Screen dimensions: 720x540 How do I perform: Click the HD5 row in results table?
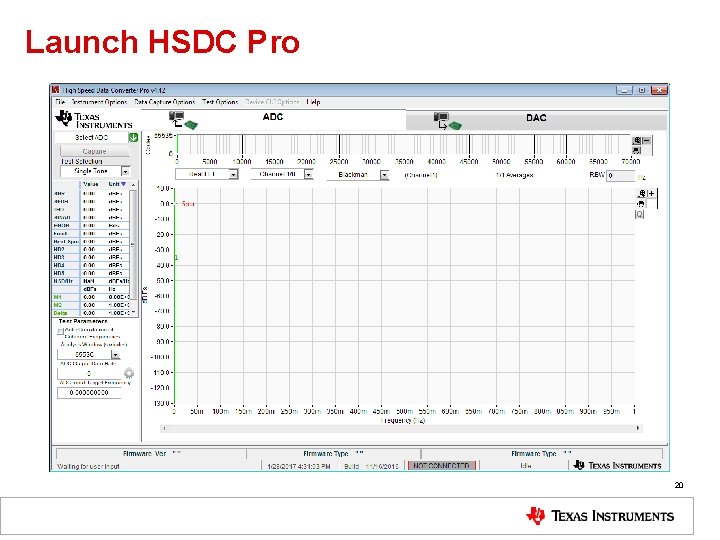[91, 273]
